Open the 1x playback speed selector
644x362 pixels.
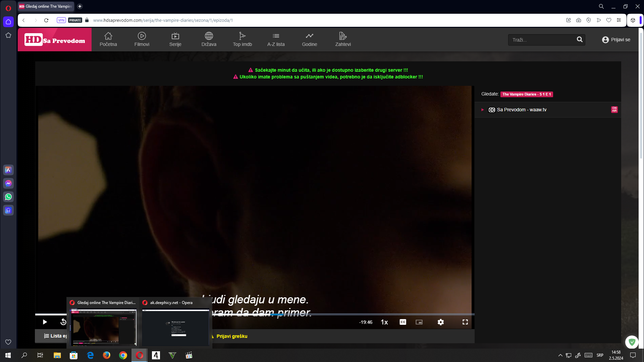[384, 322]
